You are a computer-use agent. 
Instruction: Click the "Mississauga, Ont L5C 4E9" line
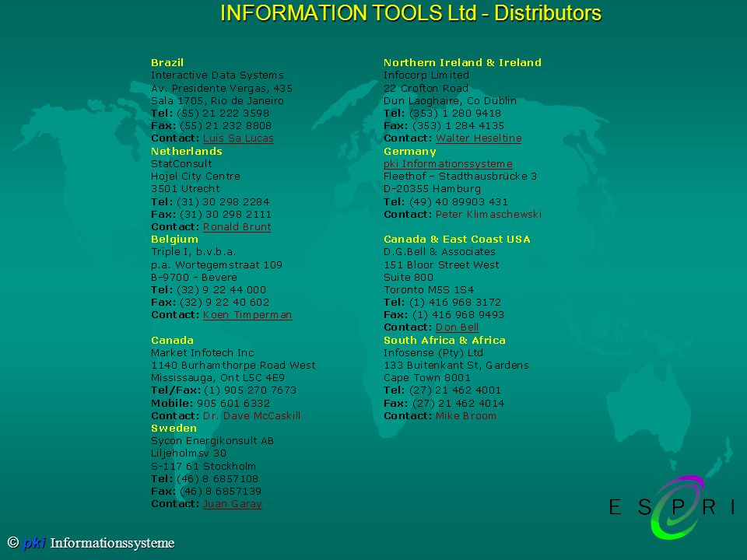[x=218, y=378]
